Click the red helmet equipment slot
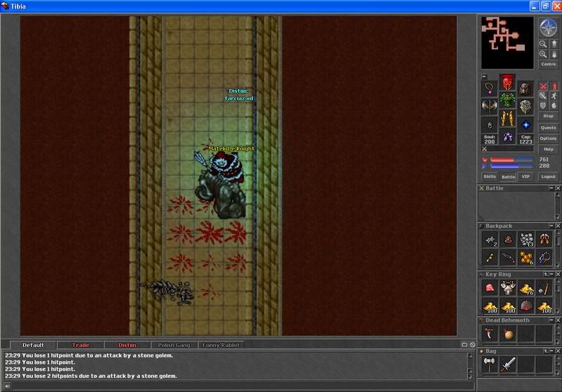Viewport: 562px width, 392px height. click(507, 83)
